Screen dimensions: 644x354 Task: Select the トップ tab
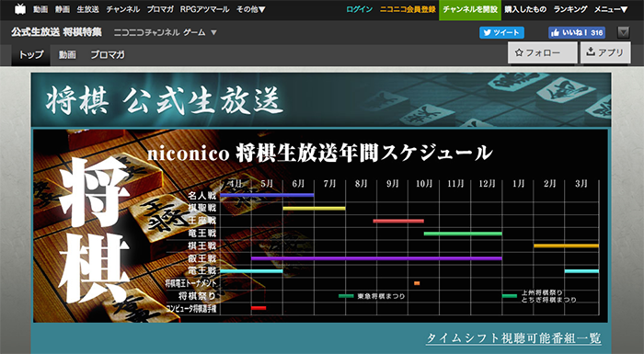click(x=31, y=54)
